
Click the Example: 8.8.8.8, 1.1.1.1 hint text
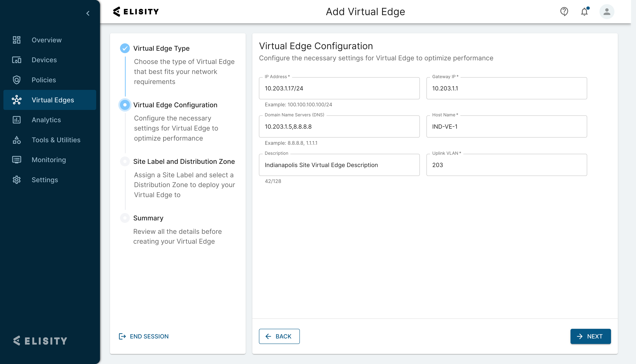(291, 143)
